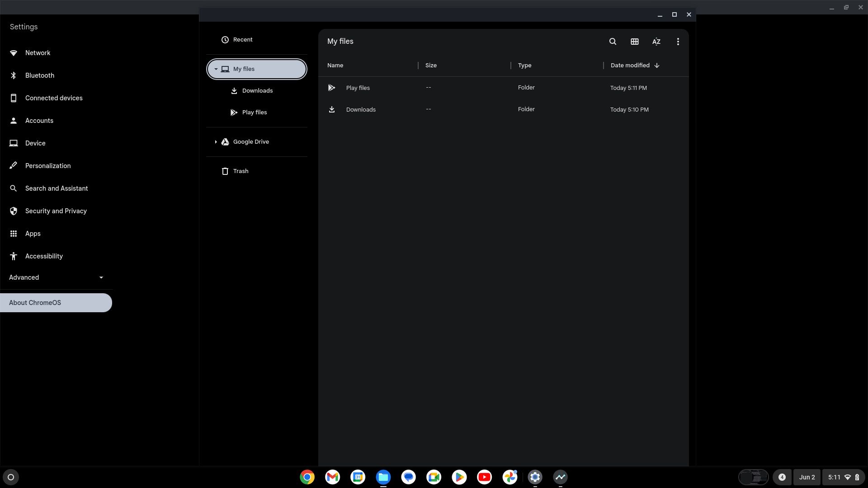Open launcher button on shelf

pyautogui.click(x=11, y=477)
